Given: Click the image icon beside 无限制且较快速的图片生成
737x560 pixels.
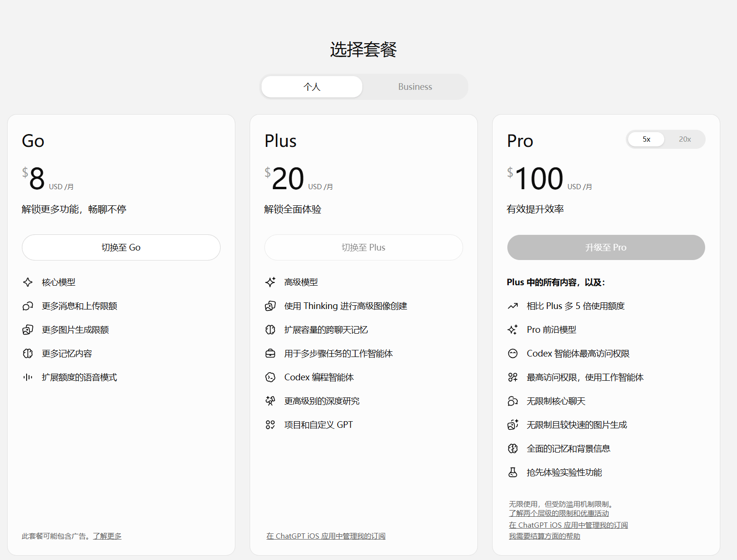Looking at the screenshot, I should pyautogui.click(x=513, y=425).
